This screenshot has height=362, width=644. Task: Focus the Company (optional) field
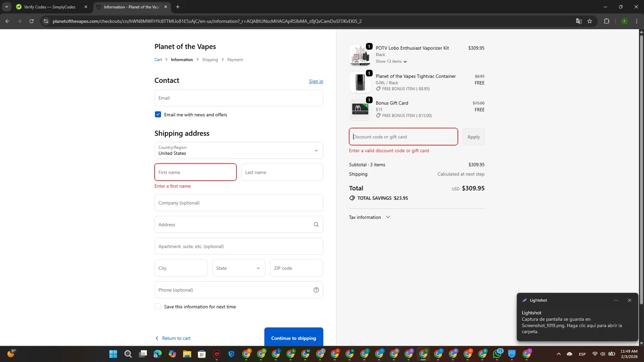(239, 202)
